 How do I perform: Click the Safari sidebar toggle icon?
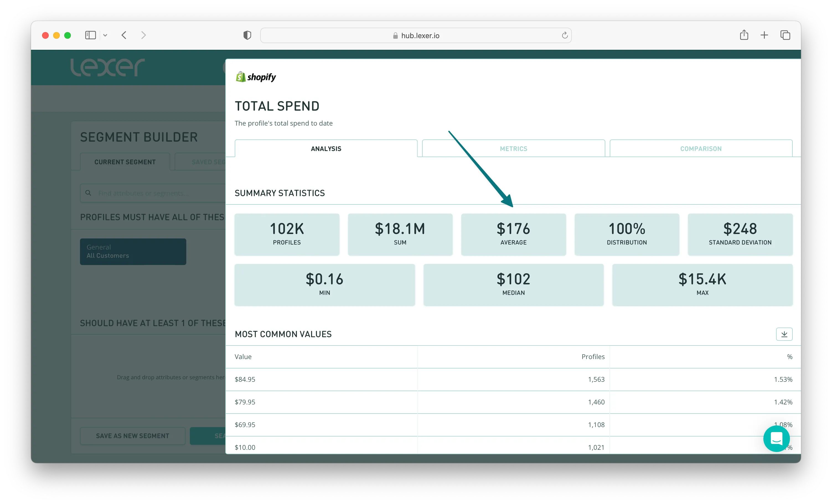(91, 35)
